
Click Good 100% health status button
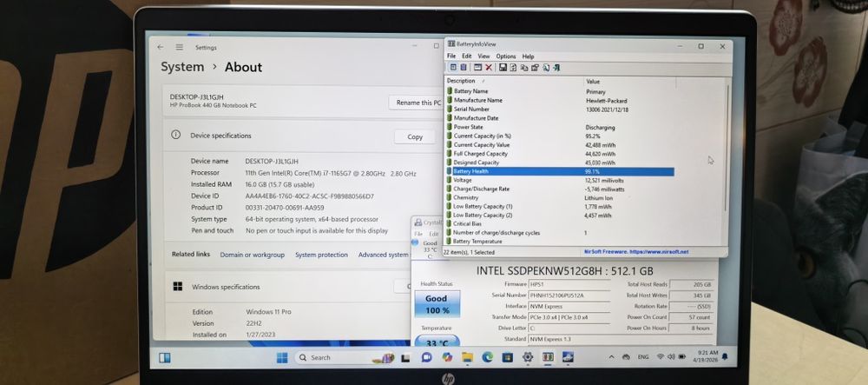coord(437,304)
